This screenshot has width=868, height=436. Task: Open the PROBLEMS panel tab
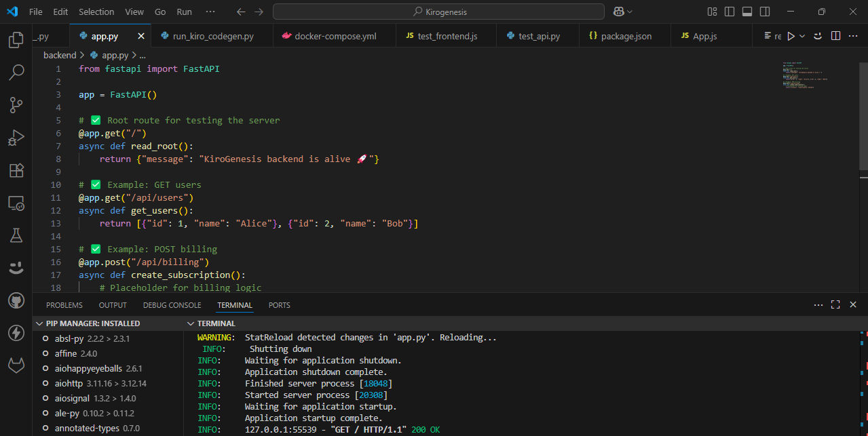coord(64,305)
